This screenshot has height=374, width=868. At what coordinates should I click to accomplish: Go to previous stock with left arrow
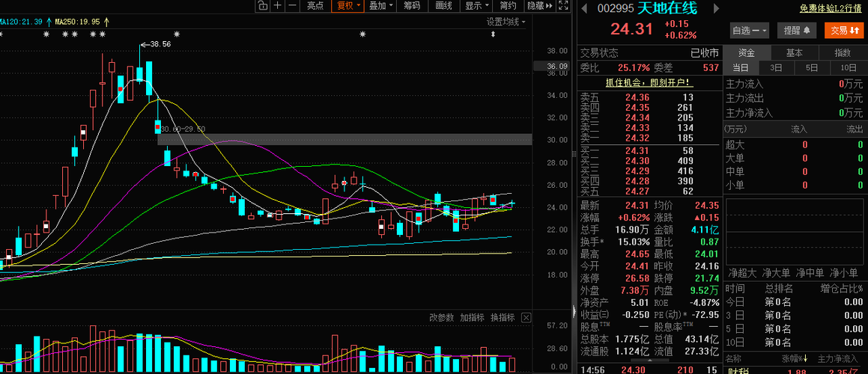pos(584,8)
